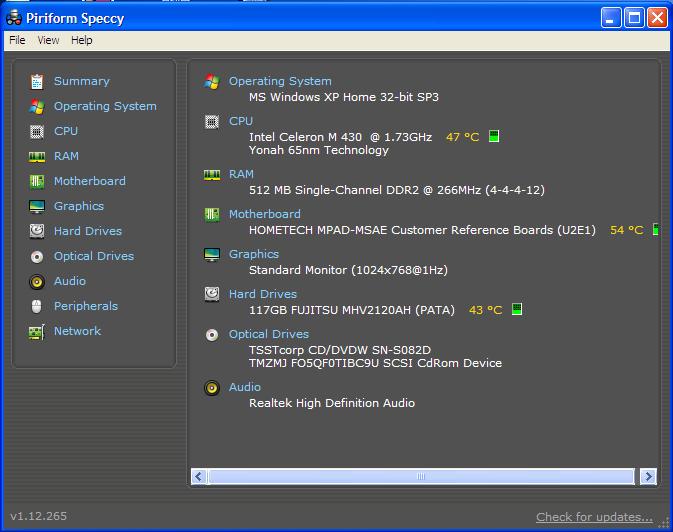This screenshot has width=673, height=532.
Task: Click the Hard Drives icon in summary panel
Action: click(212, 294)
